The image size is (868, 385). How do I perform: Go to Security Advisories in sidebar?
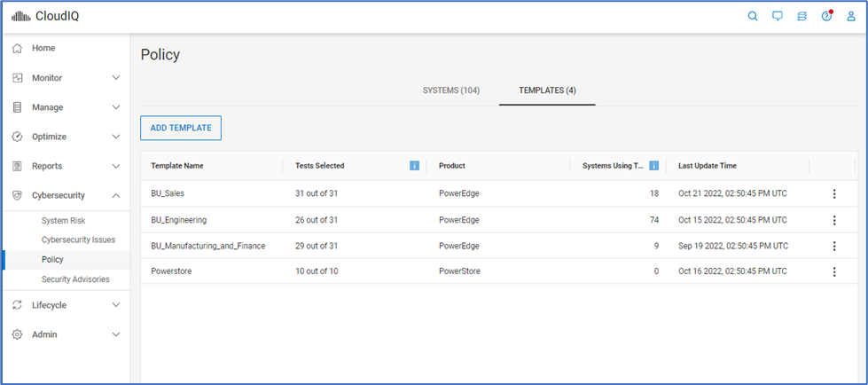pos(75,279)
